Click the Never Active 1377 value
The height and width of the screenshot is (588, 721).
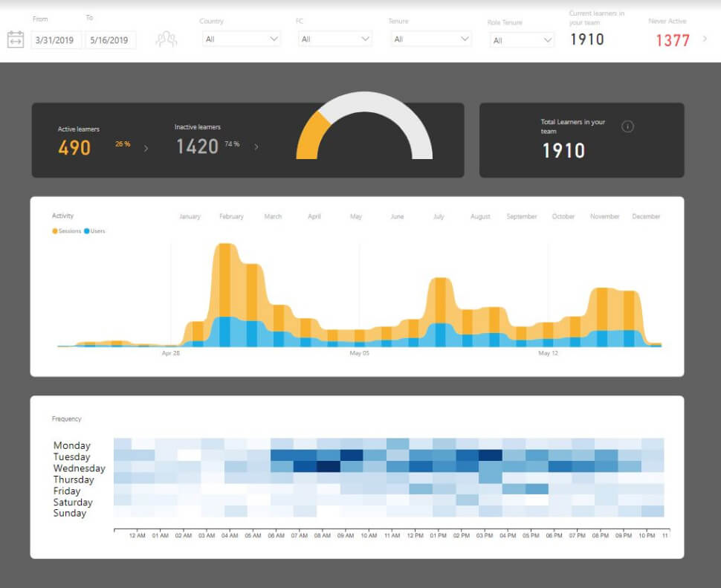coord(672,41)
